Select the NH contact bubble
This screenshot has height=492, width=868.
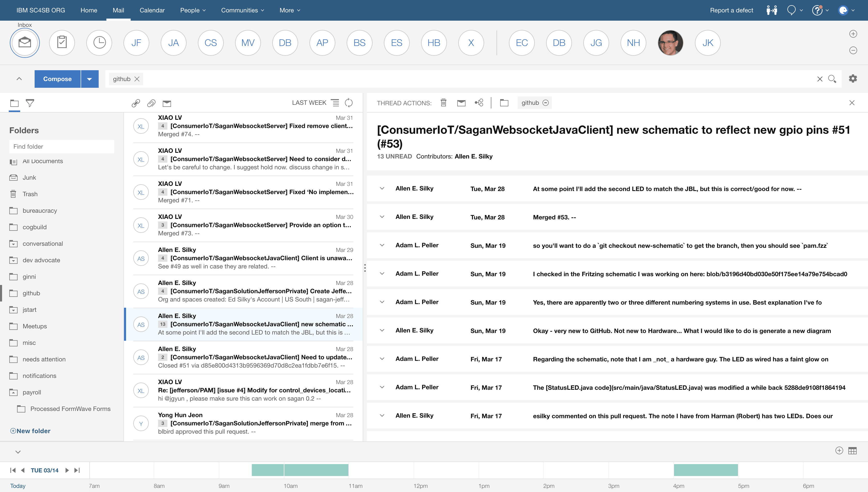pyautogui.click(x=633, y=43)
